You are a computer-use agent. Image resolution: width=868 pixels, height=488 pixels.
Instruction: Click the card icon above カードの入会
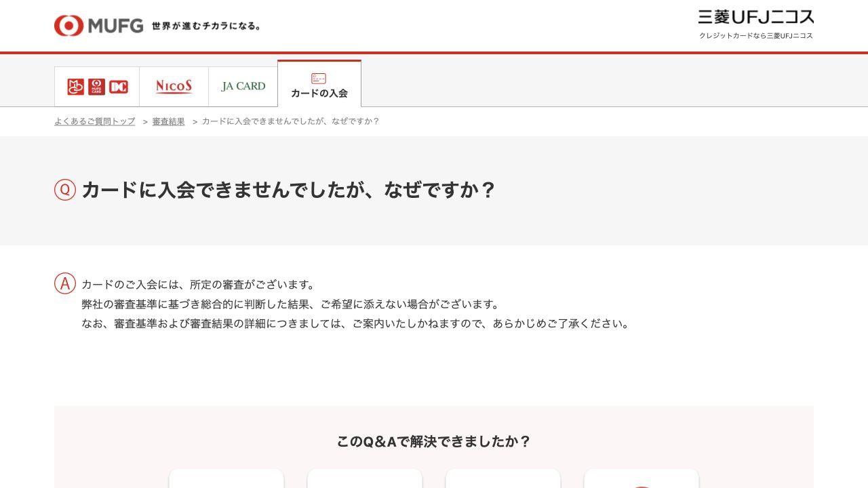coord(319,78)
